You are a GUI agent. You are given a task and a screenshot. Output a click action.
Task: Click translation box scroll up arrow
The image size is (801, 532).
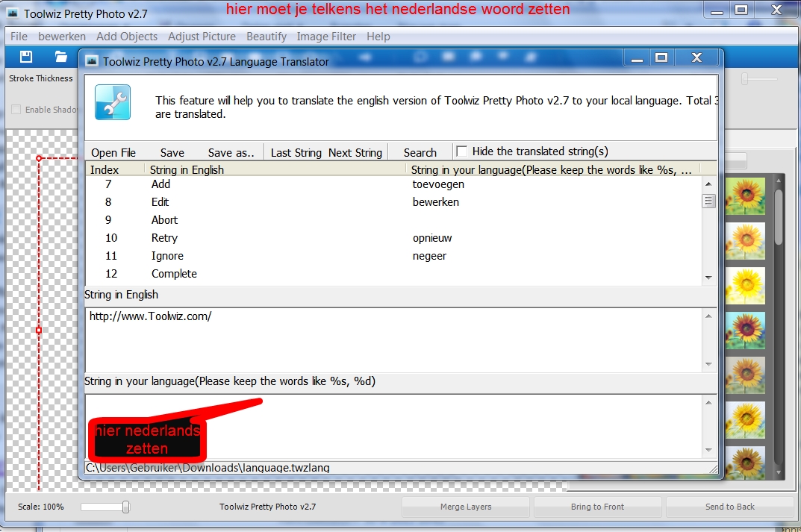click(x=708, y=403)
